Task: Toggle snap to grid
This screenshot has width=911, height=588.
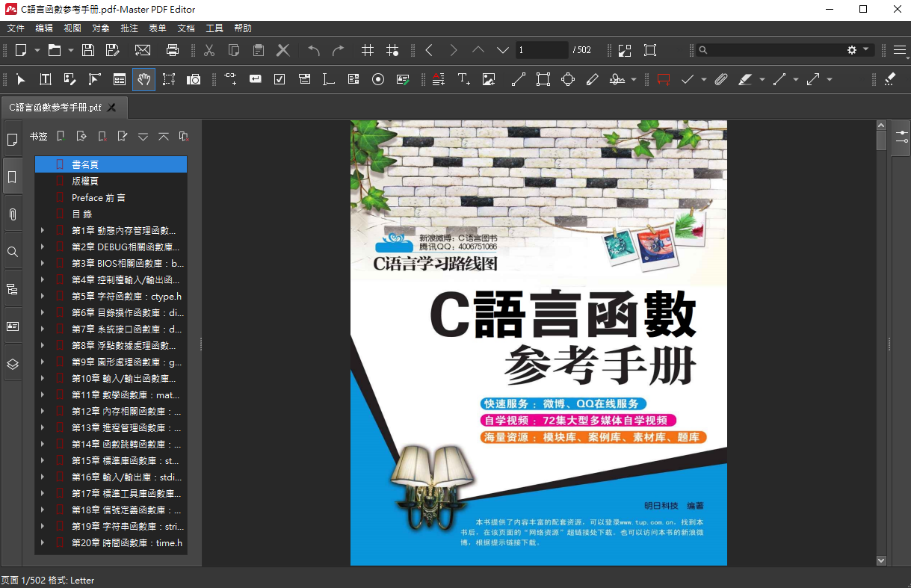Action: [x=392, y=50]
